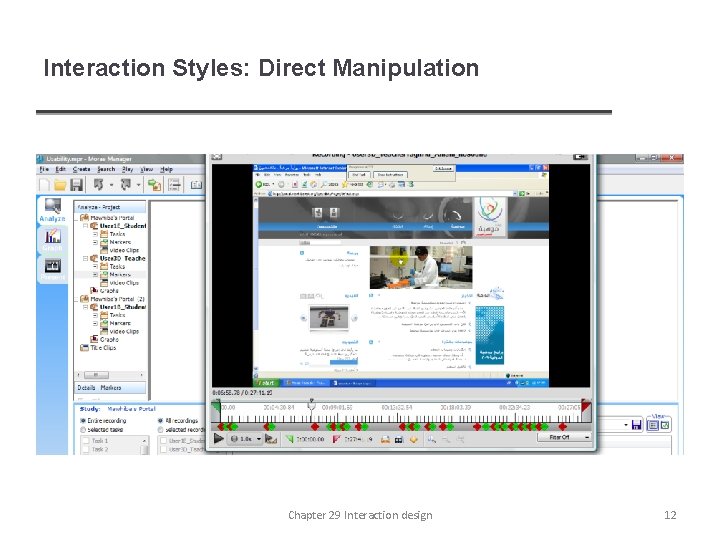Image resolution: width=720 pixels, height=540 pixels.
Task: Open the File menu
Action: [x=44, y=169]
